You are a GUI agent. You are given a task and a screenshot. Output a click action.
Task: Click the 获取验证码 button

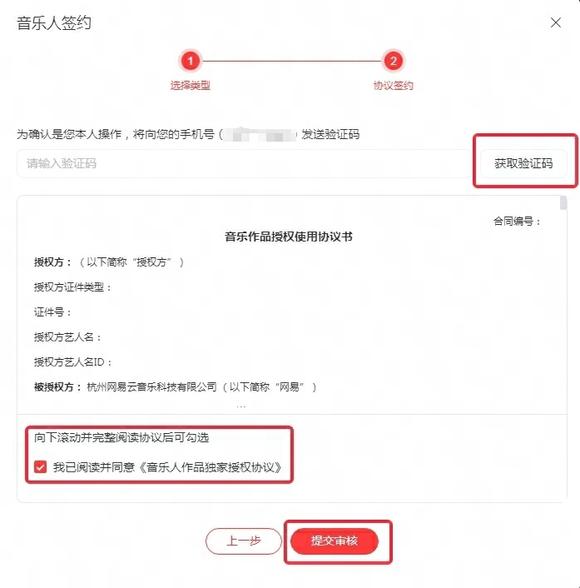523,164
